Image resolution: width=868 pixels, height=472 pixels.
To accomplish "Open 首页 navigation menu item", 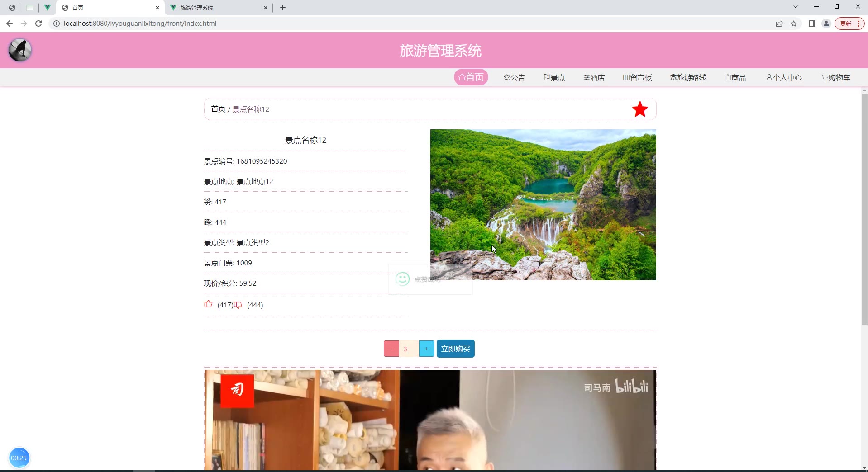I will pyautogui.click(x=471, y=77).
